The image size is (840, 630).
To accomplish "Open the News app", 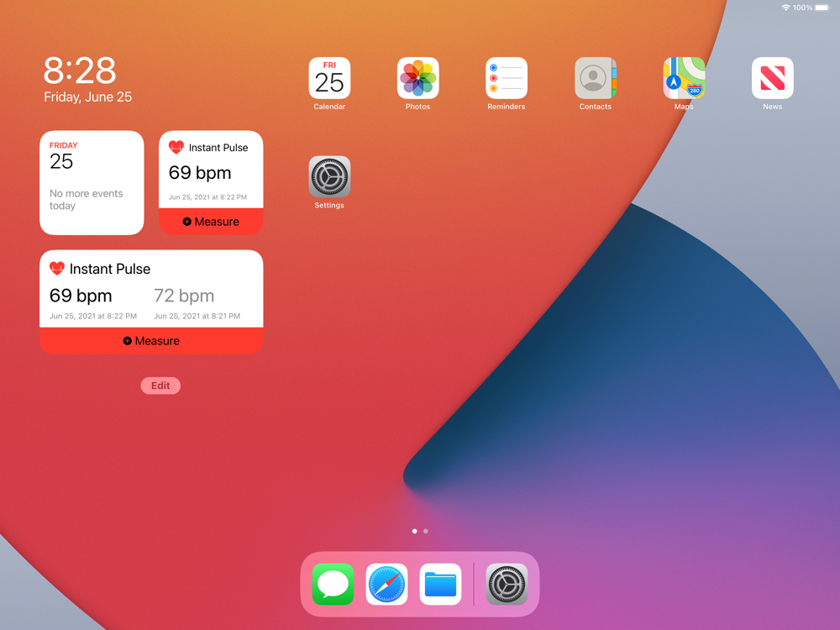I will (773, 78).
